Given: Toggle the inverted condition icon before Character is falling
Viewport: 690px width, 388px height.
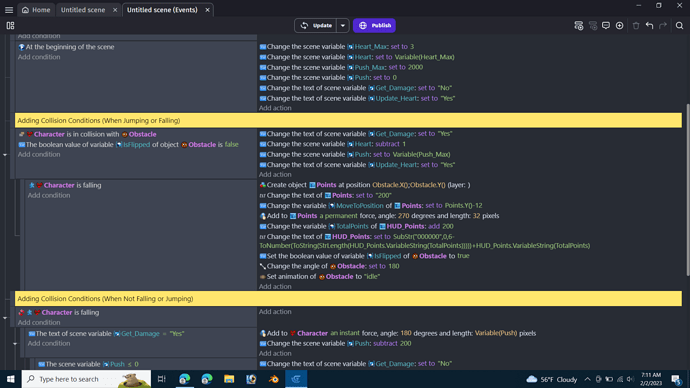Looking at the screenshot, I should [21, 312].
